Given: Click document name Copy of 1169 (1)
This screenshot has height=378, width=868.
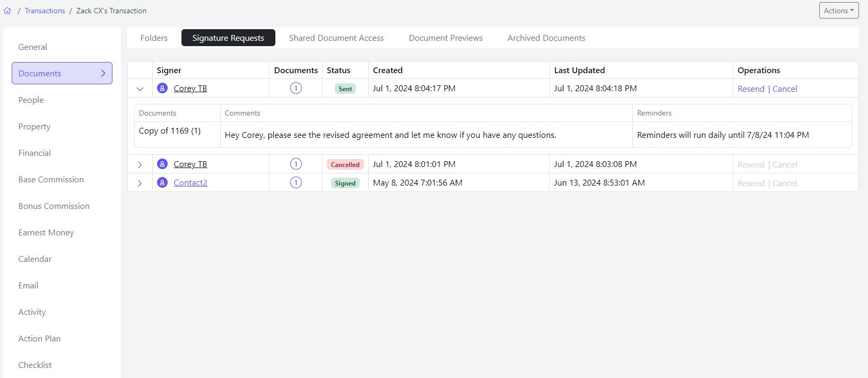Looking at the screenshot, I should click(170, 131).
